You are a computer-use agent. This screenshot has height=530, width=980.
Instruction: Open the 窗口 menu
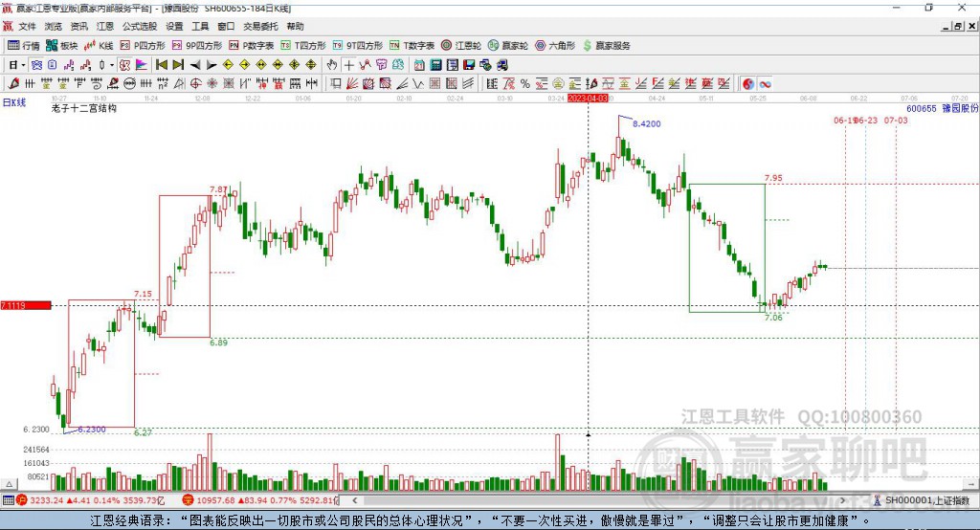tap(226, 26)
